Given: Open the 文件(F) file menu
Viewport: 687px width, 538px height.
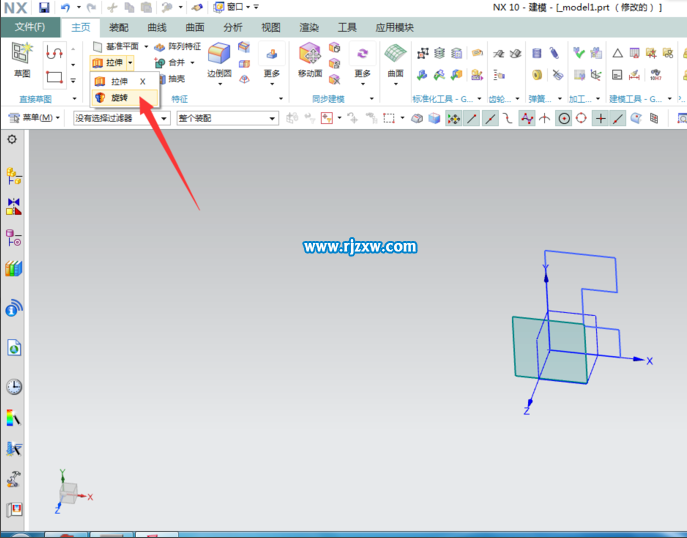Looking at the screenshot, I should click(x=28, y=27).
